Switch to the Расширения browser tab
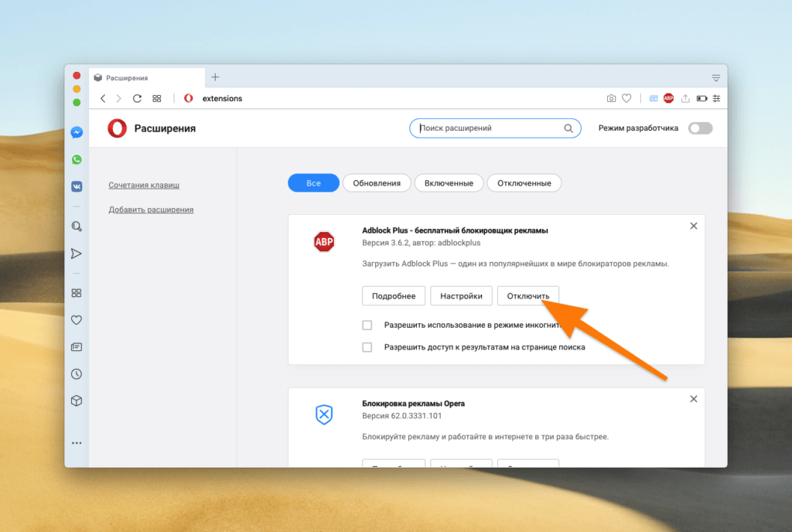Viewport: 792px width, 532px height. [147, 78]
